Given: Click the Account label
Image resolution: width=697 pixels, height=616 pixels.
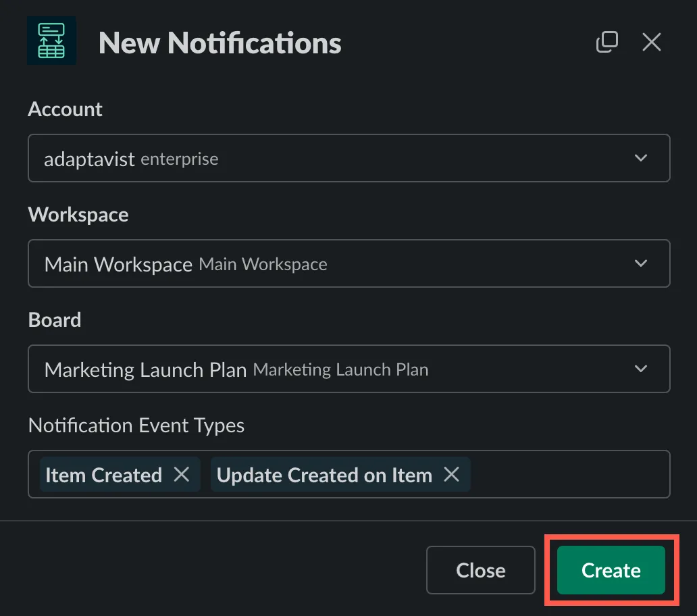Looking at the screenshot, I should point(65,109).
